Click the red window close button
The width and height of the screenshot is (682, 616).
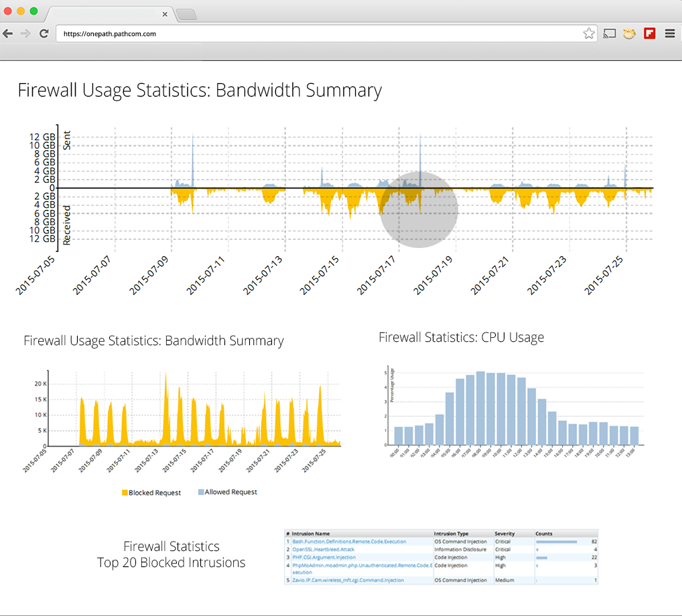tap(8, 11)
